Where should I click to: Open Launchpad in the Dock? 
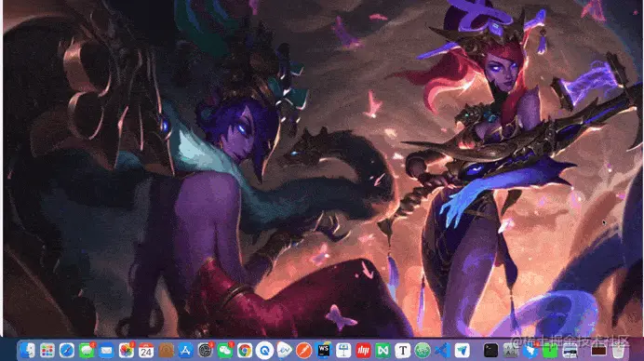click(47, 351)
